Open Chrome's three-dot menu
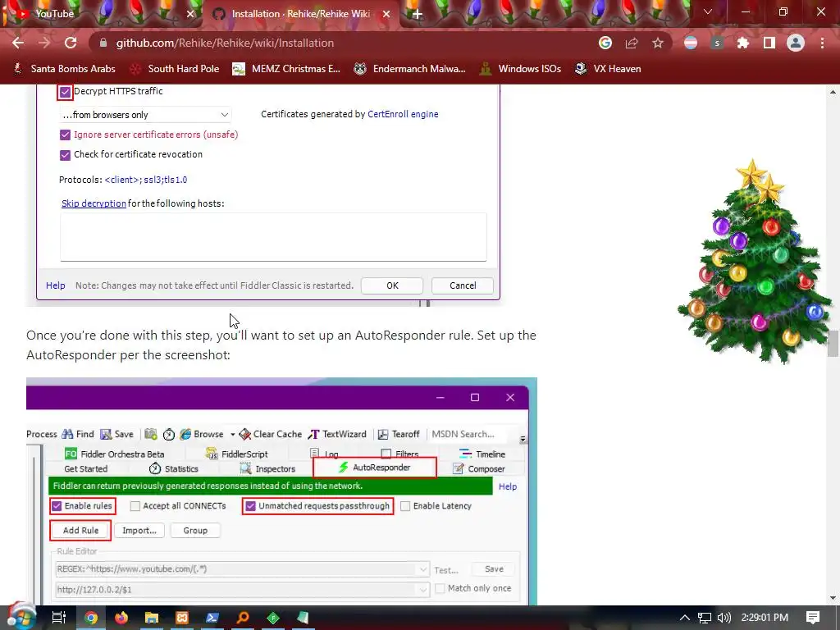Viewport: 840px width, 630px height. [x=822, y=43]
